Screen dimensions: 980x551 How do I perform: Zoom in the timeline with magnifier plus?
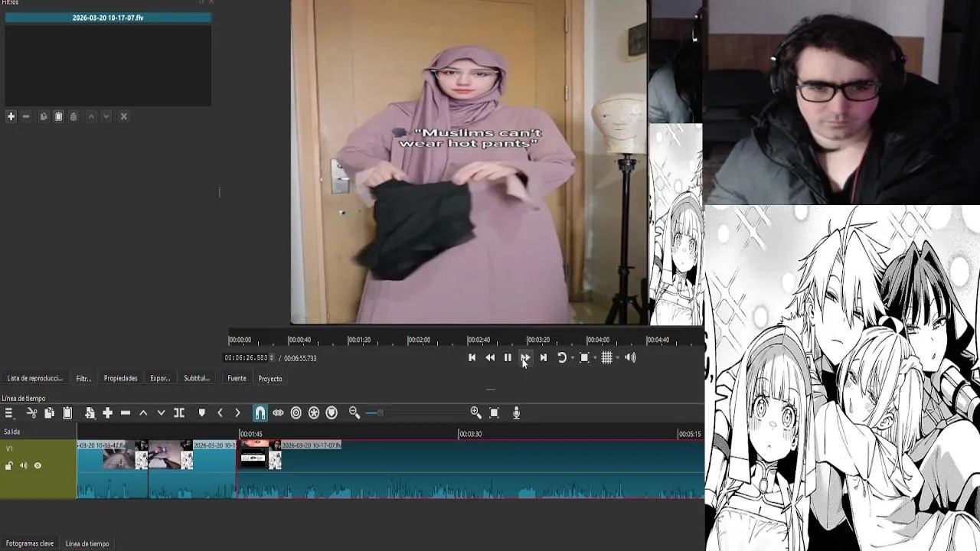475,412
